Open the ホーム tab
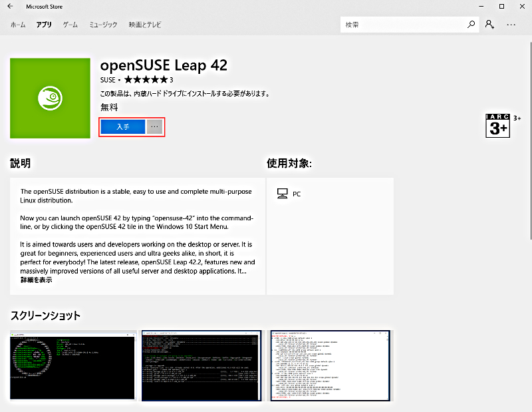The height and width of the screenshot is (412, 532). pos(18,25)
